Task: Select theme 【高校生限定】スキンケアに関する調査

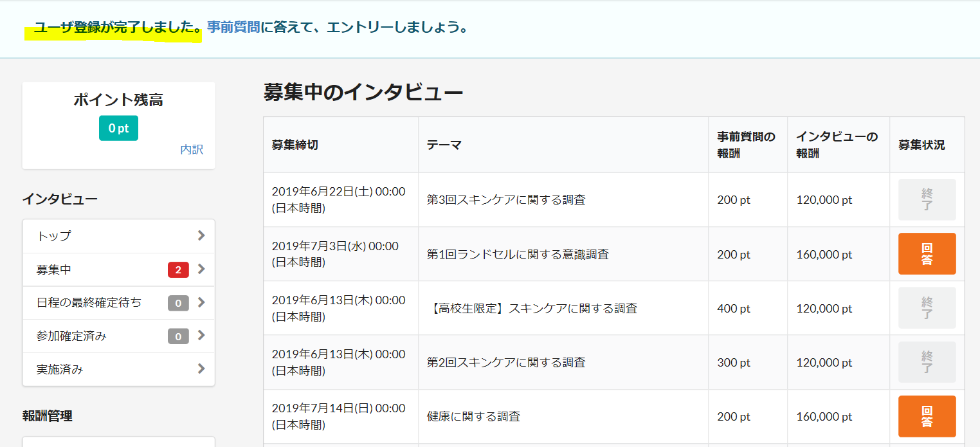Action: click(532, 308)
